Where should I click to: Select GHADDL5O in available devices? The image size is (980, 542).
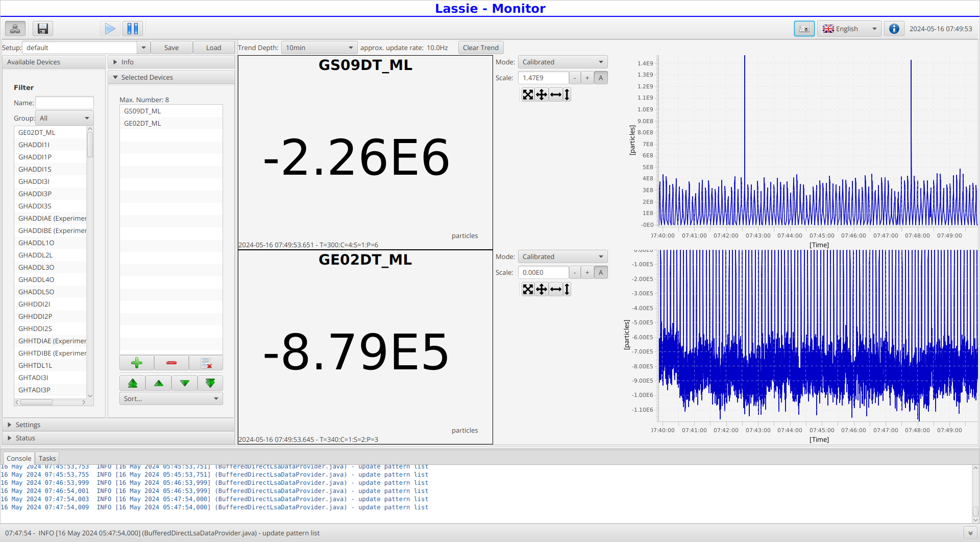(51, 292)
